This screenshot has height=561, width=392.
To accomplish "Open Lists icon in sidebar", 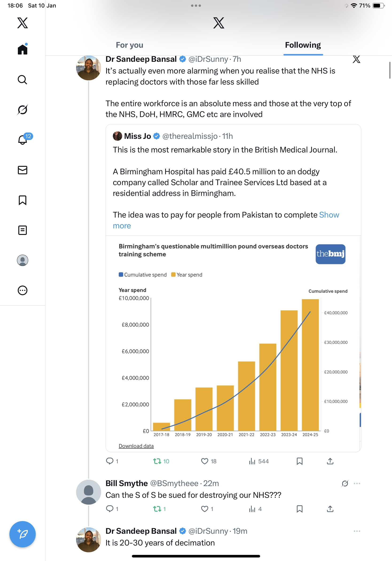I will (23, 230).
